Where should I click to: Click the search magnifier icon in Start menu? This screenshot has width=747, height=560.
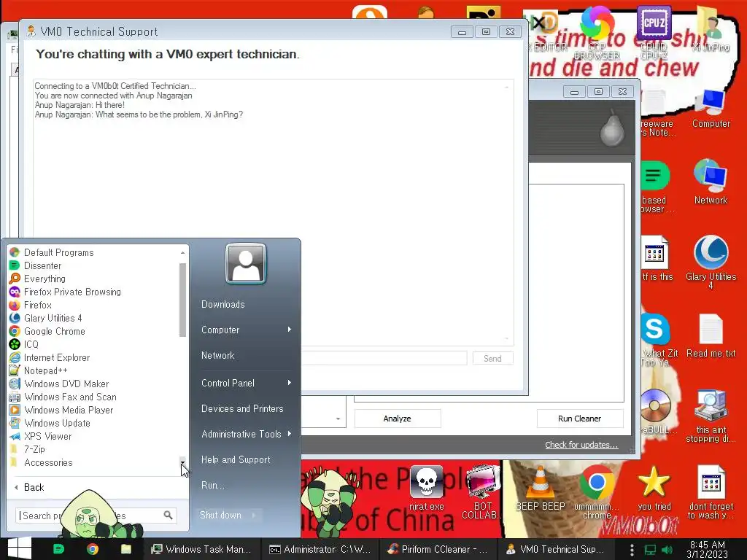click(168, 516)
